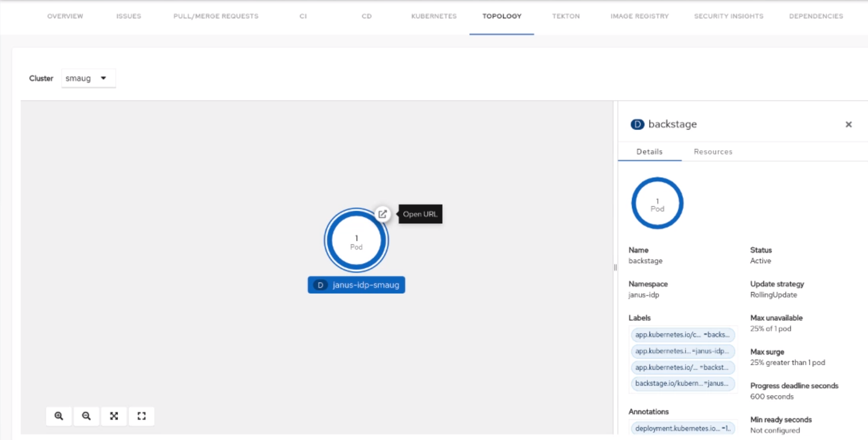Viewport: 868px width, 440px height.
Task: Click the fit to screen icon
Action: pos(114,416)
